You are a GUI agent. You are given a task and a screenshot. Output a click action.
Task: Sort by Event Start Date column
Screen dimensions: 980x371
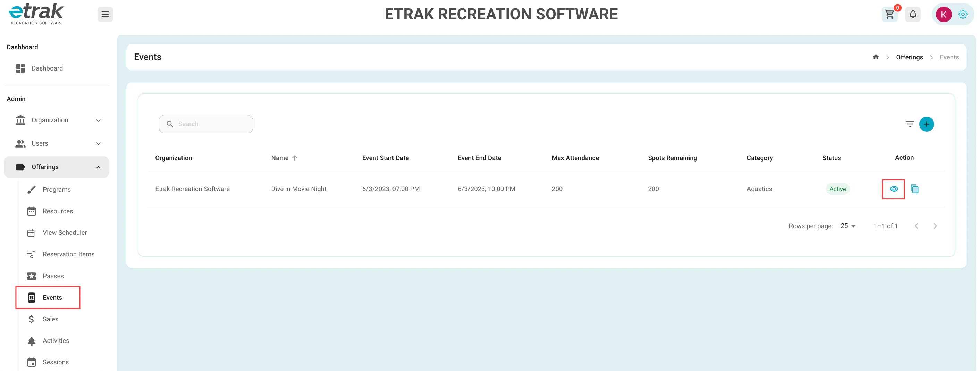[x=386, y=158]
